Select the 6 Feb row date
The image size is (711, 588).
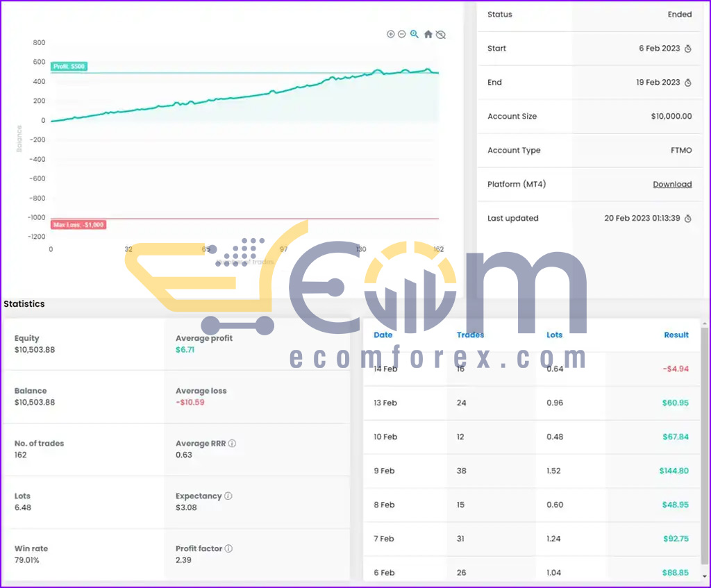click(384, 573)
